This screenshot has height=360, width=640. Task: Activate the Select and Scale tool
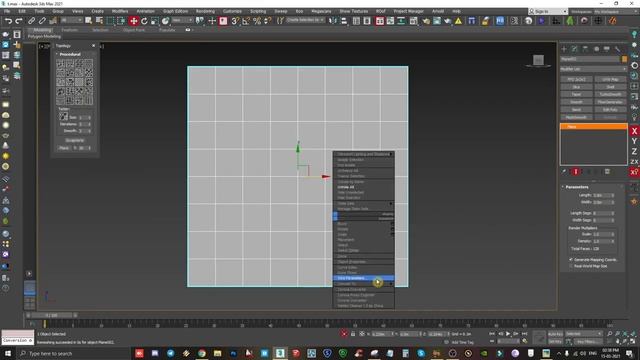(155, 21)
